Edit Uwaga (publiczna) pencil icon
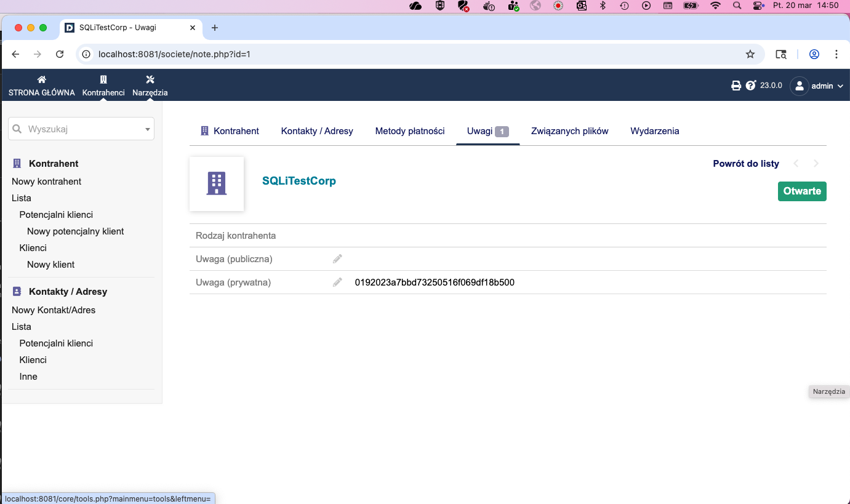This screenshot has width=850, height=504. pos(337,259)
